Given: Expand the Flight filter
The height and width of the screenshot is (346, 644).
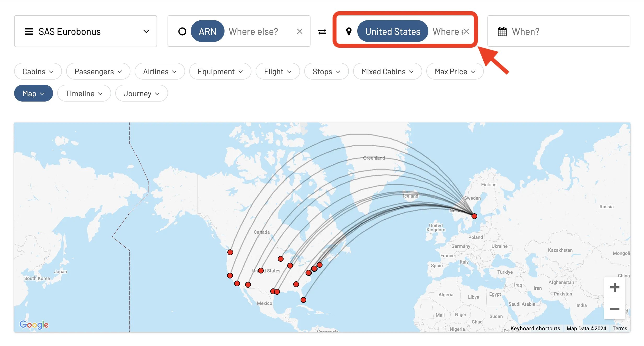Looking at the screenshot, I should coord(278,71).
